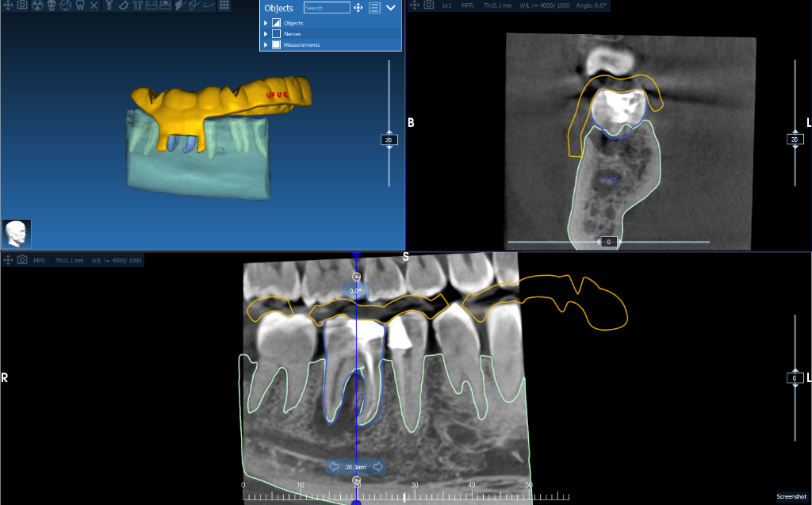Click inside the Objects search field
The image size is (812, 505).
tap(327, 7)
